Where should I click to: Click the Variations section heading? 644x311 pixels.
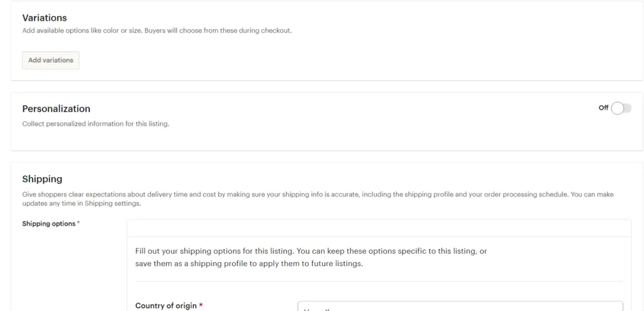45,18
